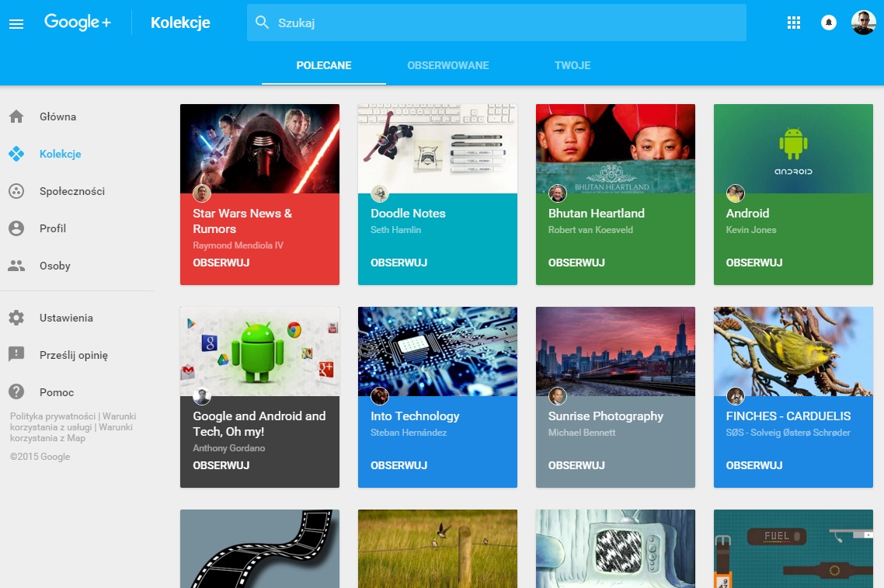Click the Społeczności communities icon
Image resolution: width=884 pixels, height=588 pixels.
[x=16, y=191]
